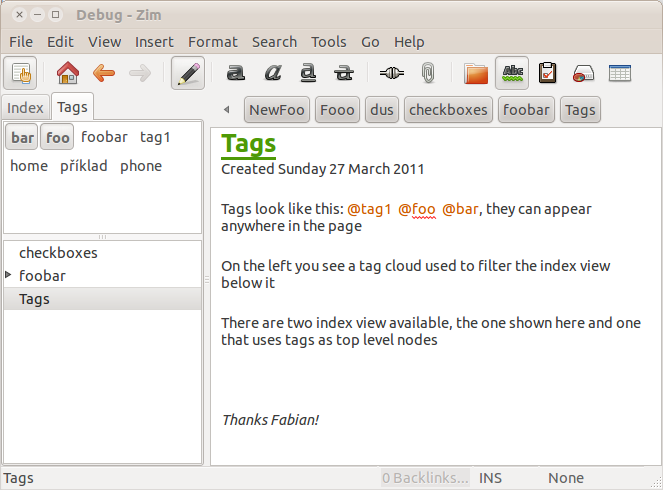Toggle the spell check button
The height and width of the screenshot is (490, 663).
pyautogui.click(x=512, y=73)
